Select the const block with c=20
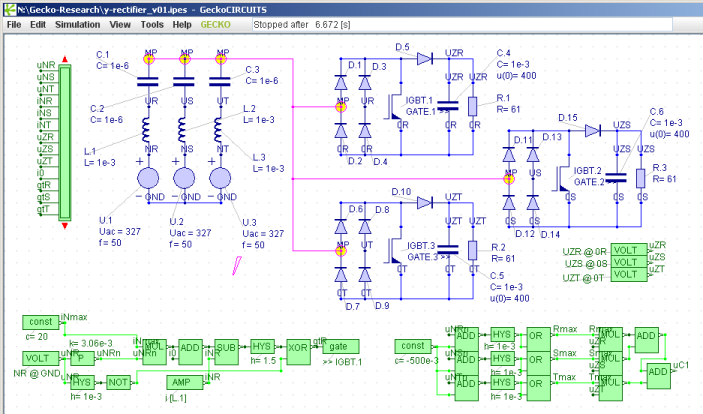This screenshot has width=703, height=414. 40,322
